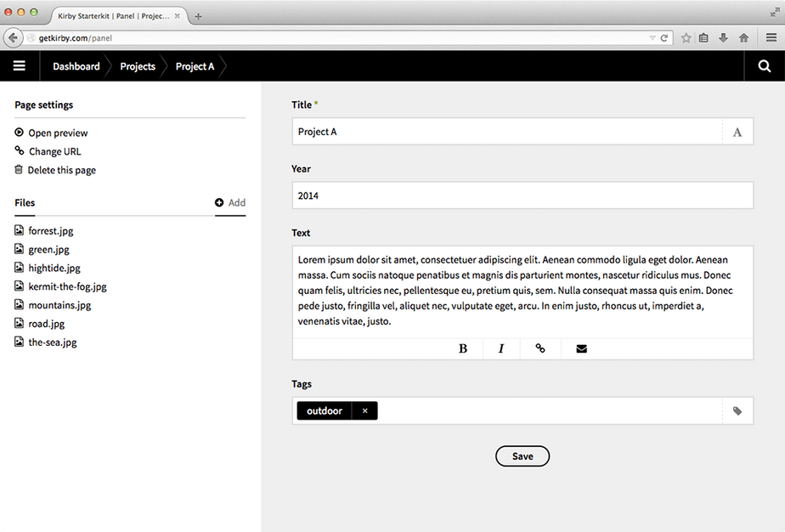Click the trash icon for Delete this page
Screen dimensions: 785x532
(x=18, y=170)
